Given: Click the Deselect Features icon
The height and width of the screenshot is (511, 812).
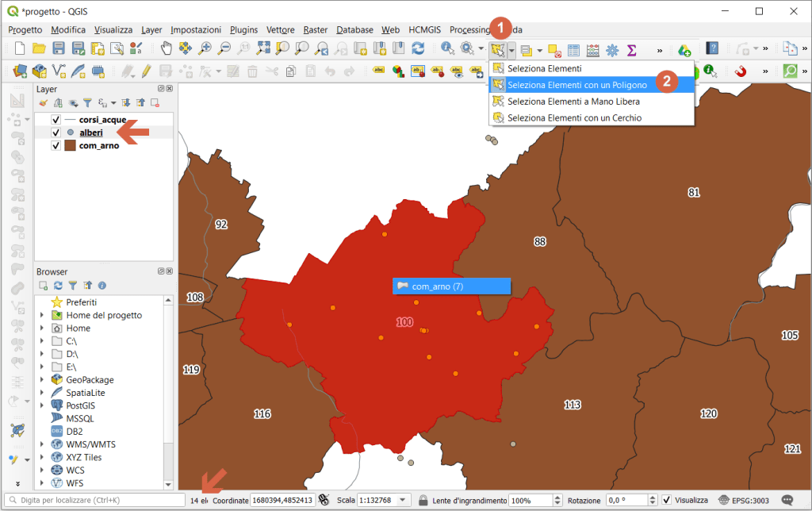Looking at the screenshot, I should (x=555, y=50).
